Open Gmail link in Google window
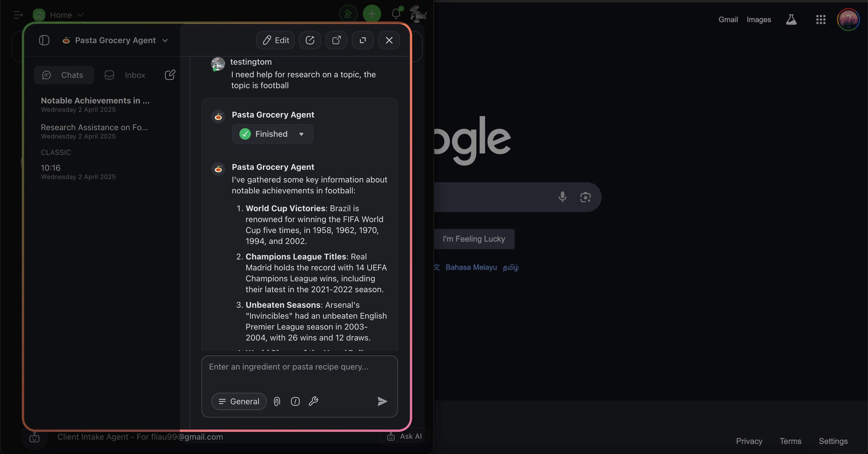 coord(728,20)
